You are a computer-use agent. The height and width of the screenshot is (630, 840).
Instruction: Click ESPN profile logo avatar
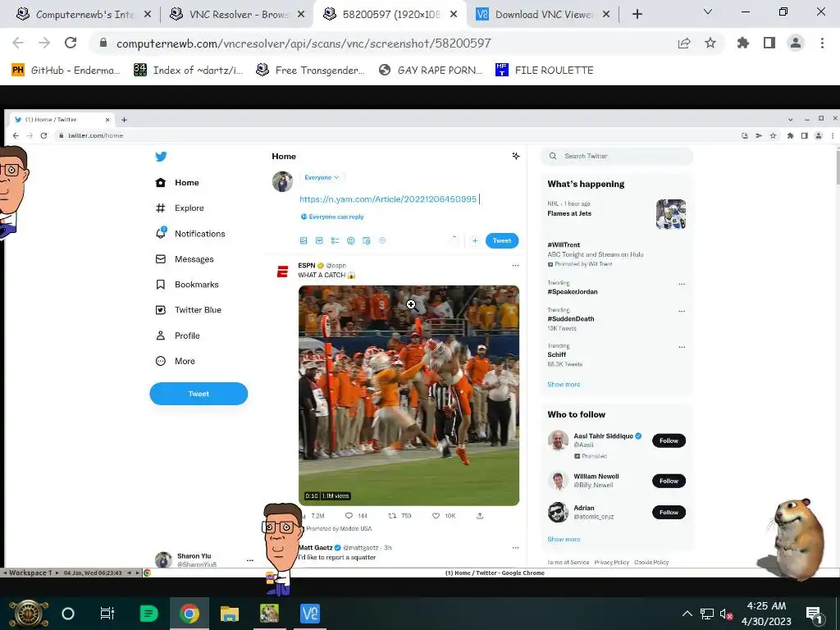tap(282, 272)
